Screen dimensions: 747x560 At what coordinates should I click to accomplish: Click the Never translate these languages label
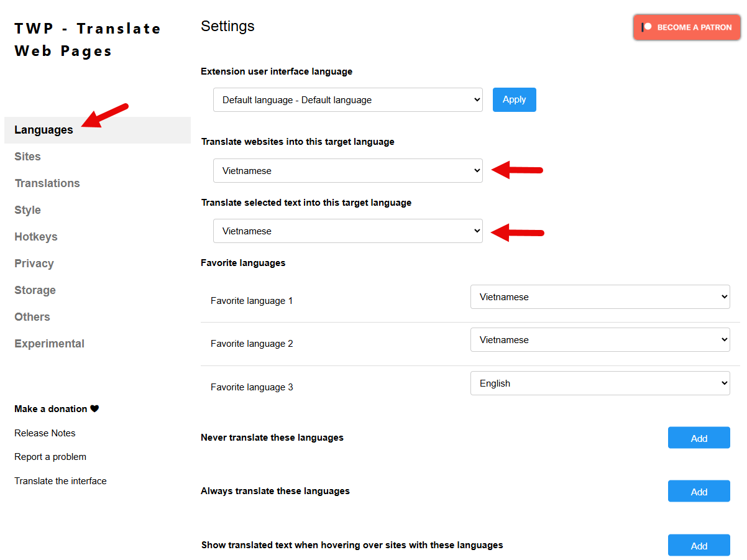pos(272,438)
